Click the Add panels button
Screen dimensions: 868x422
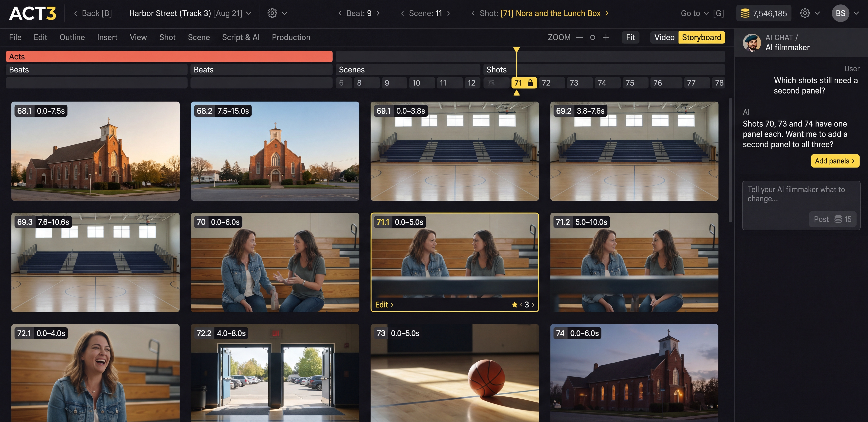(x=835, y=161)
